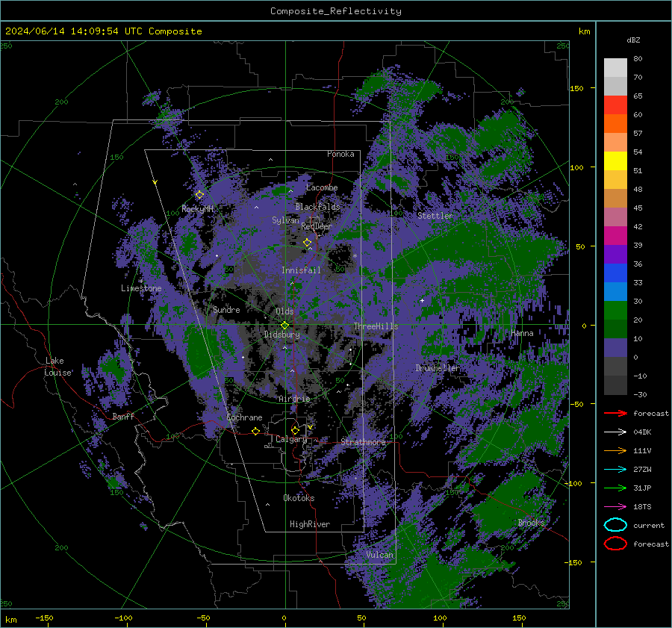Click the white 04DK arrow icon
Viewport: 672px width, 628px height.
[x=615, y=432]
